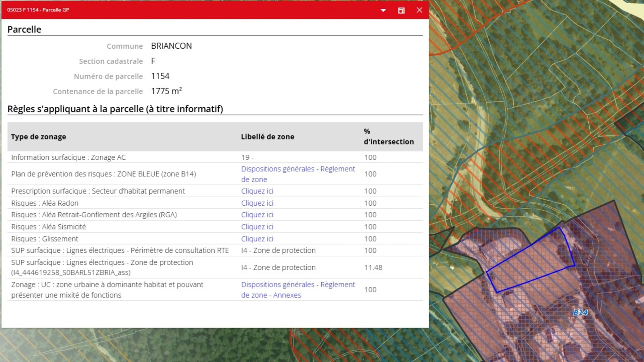
Task: Open Dispositions générales link for UC zoning
Action: (x=278, y=285)
